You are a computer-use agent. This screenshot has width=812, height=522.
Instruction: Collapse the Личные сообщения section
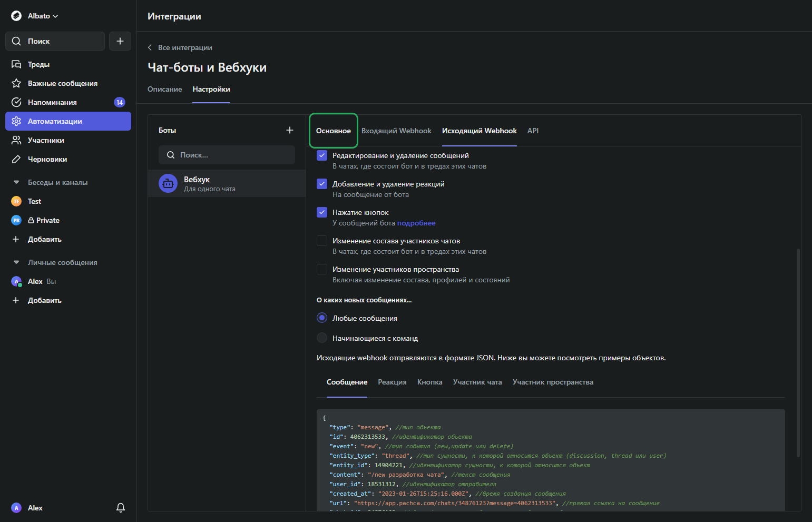pos(16,262)
